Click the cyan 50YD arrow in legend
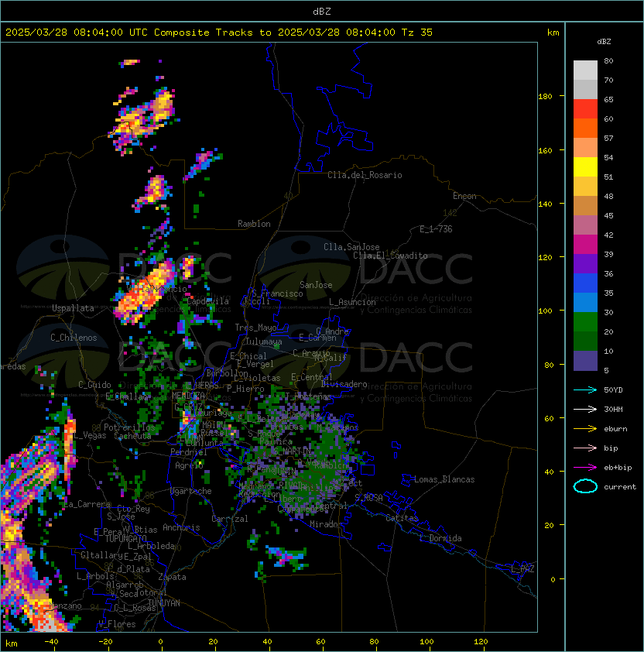Viewport: 644px width, 652px height. 585,389
